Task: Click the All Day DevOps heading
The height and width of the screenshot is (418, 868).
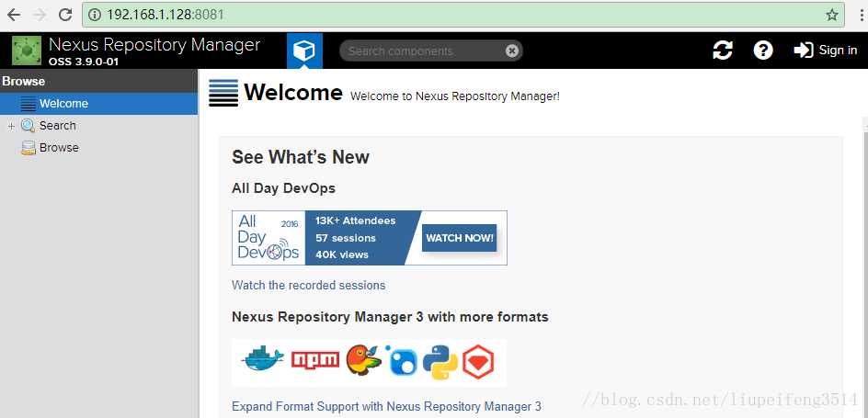Action: point(283,188)
